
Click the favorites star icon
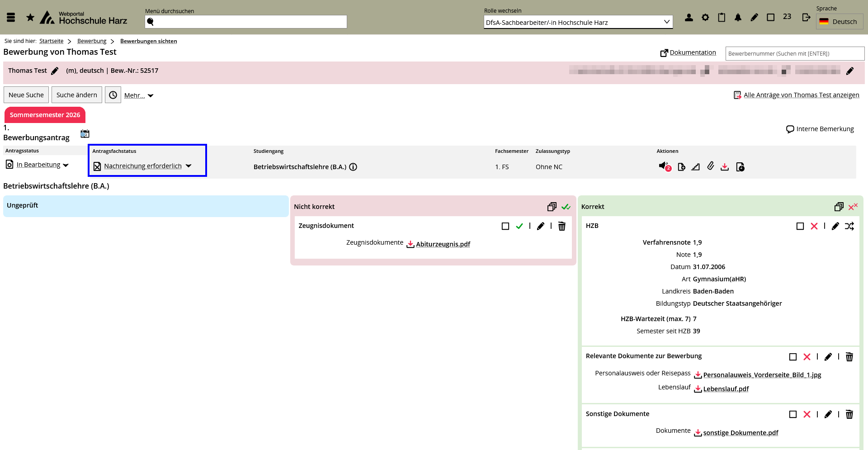click(x=30, y=18)
